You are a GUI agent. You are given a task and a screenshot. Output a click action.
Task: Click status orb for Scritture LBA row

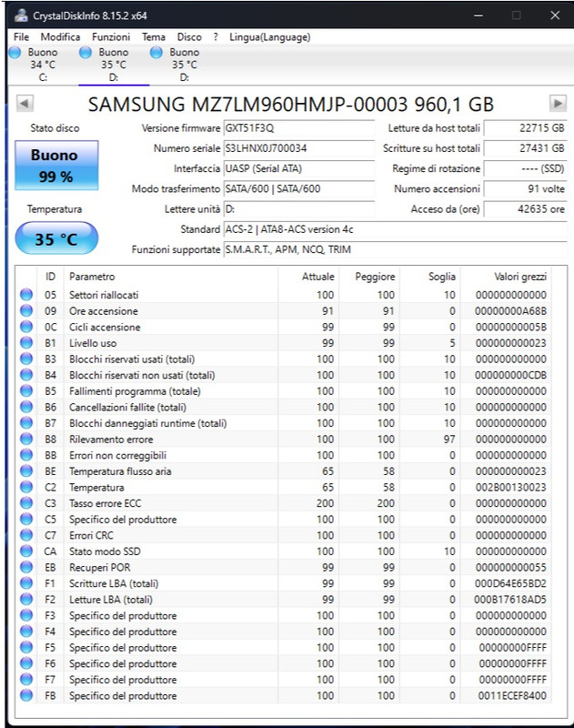(26, 583)
